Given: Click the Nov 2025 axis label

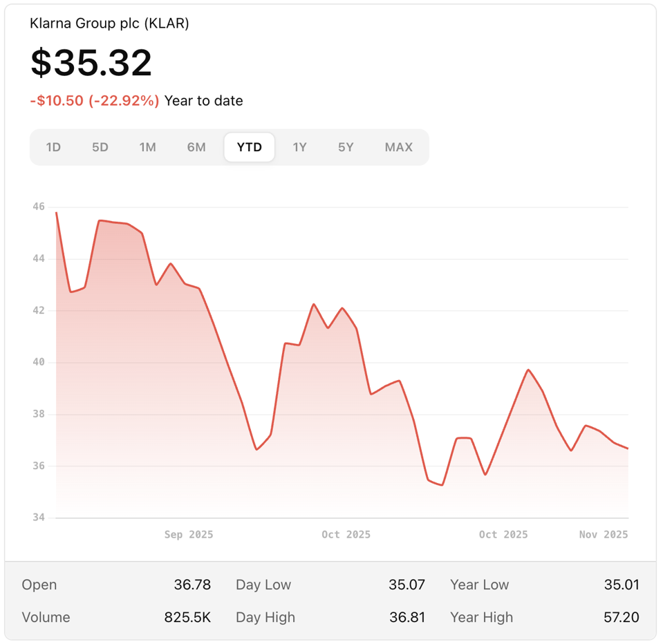Looking at the screenshot, I should [x=602, y=534].
